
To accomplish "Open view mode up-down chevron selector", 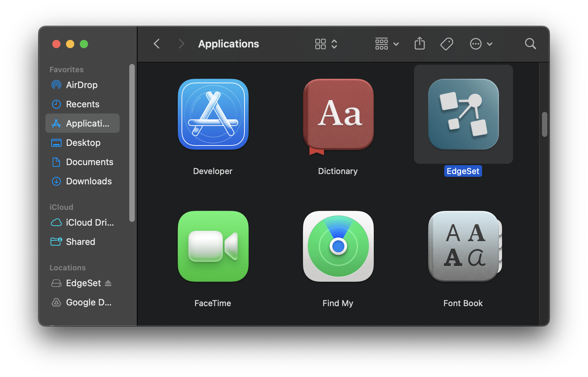I will (334, 44).
